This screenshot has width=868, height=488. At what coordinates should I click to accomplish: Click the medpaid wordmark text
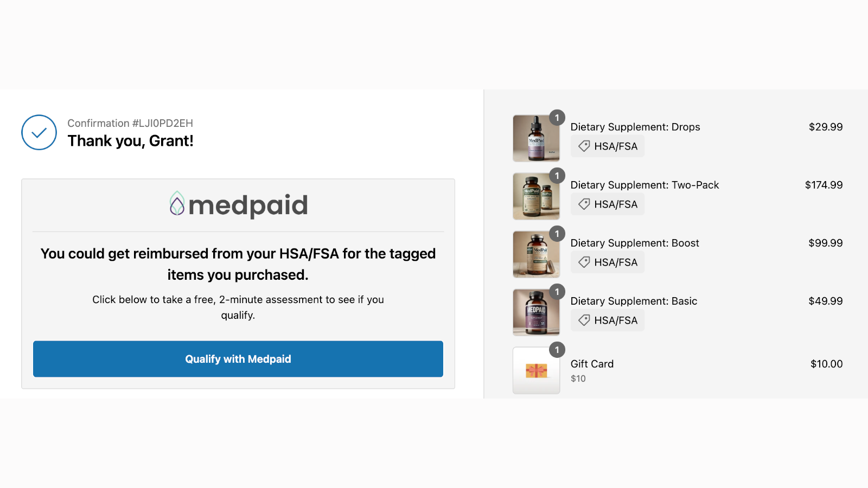[x=248, y=206]
